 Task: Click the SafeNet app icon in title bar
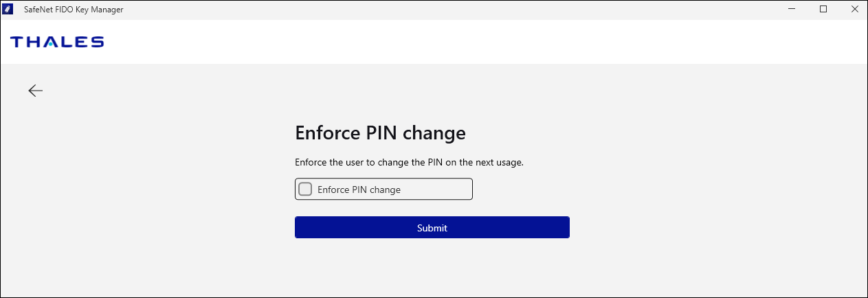[9, 10]
